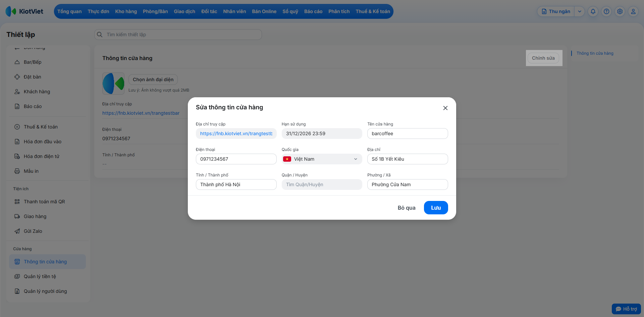Open the Kho hàng menu

pos(126,11)
